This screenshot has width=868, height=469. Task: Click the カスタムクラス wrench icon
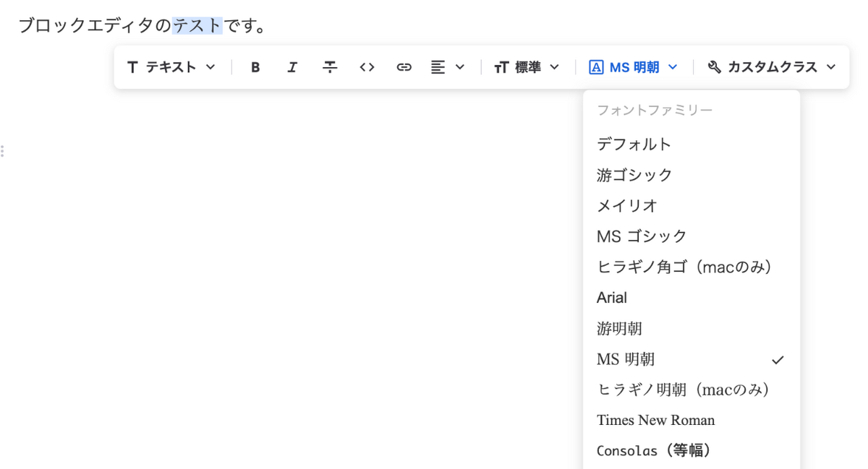(x=714, y=66)
